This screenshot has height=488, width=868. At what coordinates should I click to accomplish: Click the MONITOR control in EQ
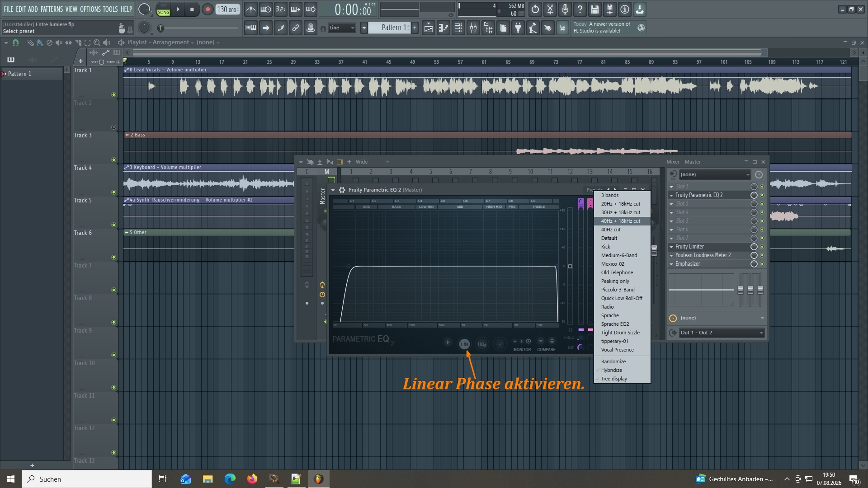522,345
